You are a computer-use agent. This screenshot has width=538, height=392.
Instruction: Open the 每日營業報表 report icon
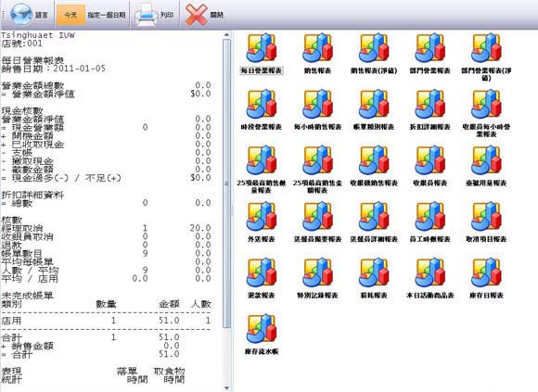tap(261, 54)
